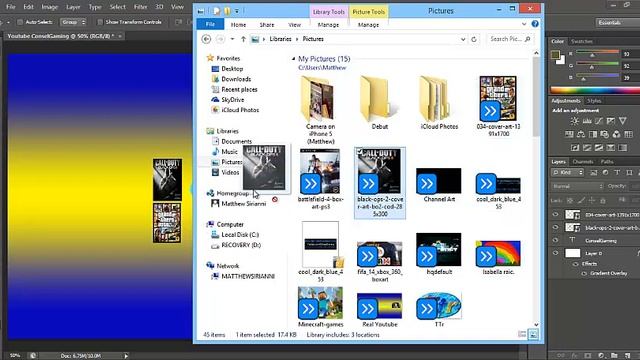
Task: Open the Auto-Select Group dropdown
Action: [73, 22]
